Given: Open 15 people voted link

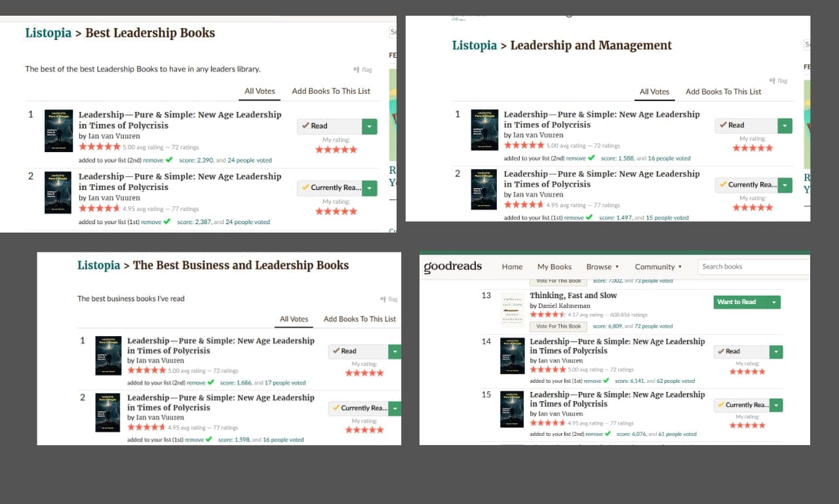Looking at the screenshot, I should (x=667, y=218).
